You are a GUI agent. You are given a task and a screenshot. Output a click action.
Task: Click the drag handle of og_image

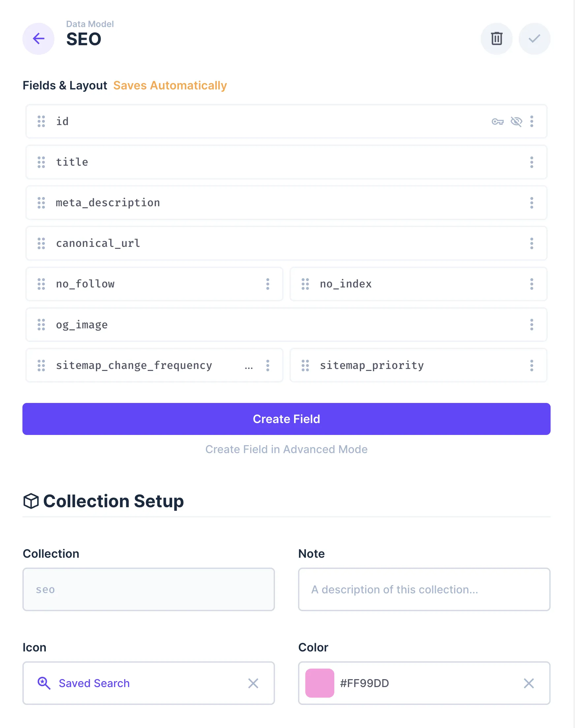point(41,325)
